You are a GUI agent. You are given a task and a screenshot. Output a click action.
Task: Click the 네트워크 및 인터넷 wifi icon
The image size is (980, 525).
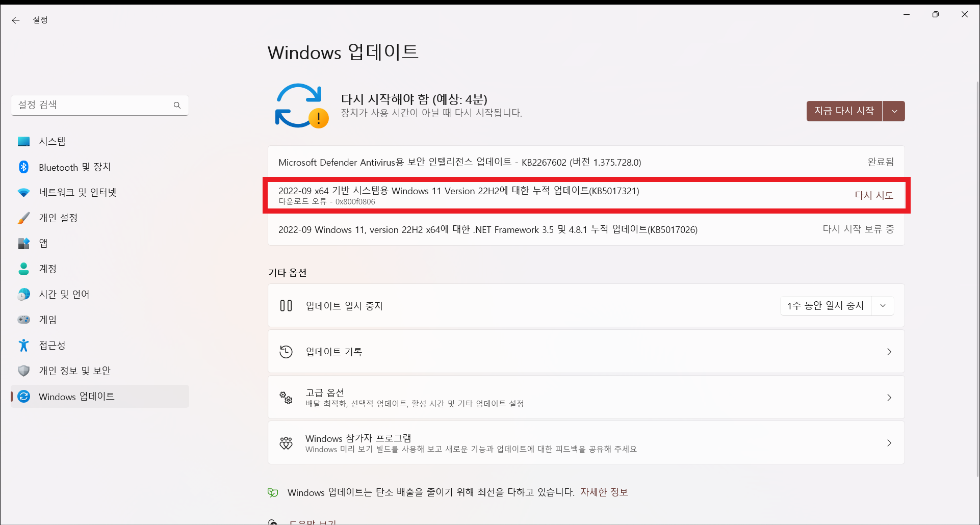pos(23,193)
